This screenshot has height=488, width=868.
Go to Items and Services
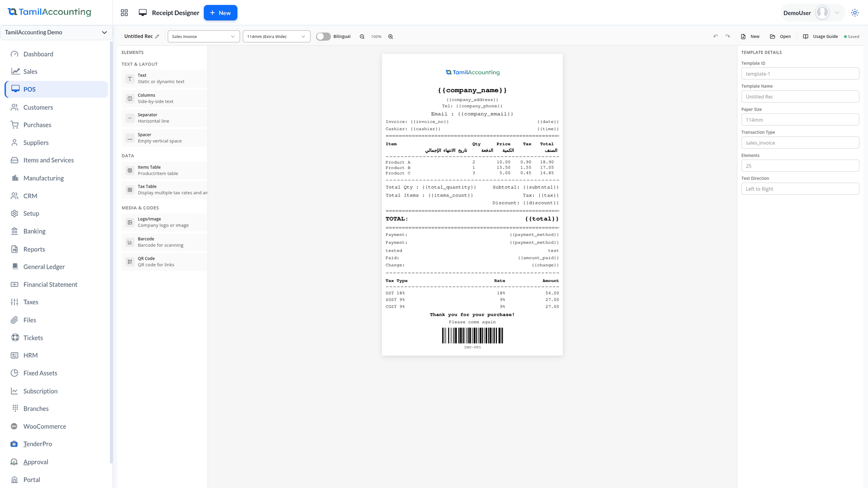click(57, 160)
